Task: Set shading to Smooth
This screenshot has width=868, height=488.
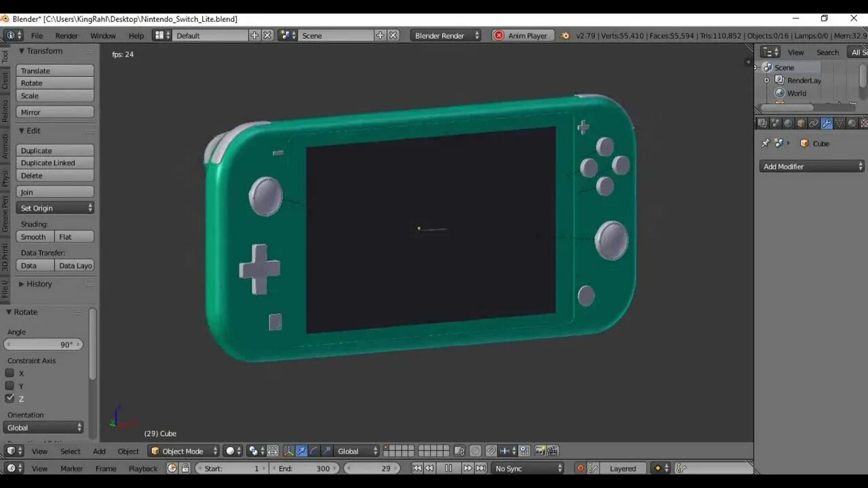Action: 35,237
